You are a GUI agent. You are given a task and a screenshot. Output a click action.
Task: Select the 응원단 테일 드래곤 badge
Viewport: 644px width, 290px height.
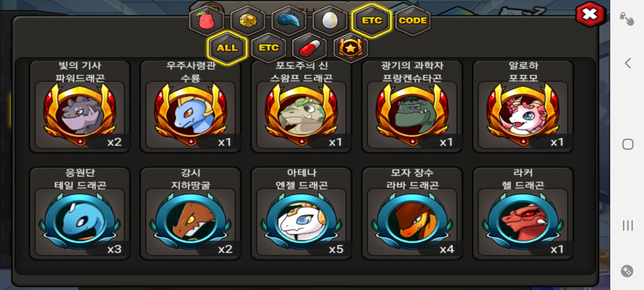pos(80,213)
